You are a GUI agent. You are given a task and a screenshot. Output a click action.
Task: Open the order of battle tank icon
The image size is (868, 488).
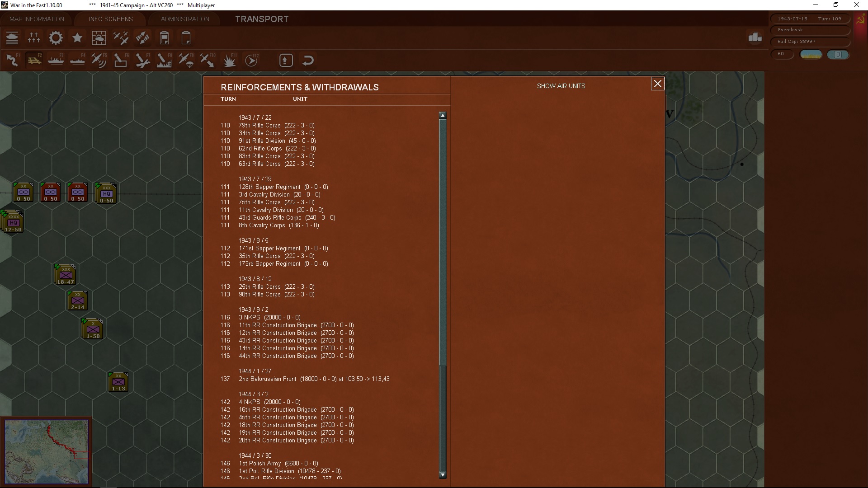pyautogui.click(x=12, y=38)
